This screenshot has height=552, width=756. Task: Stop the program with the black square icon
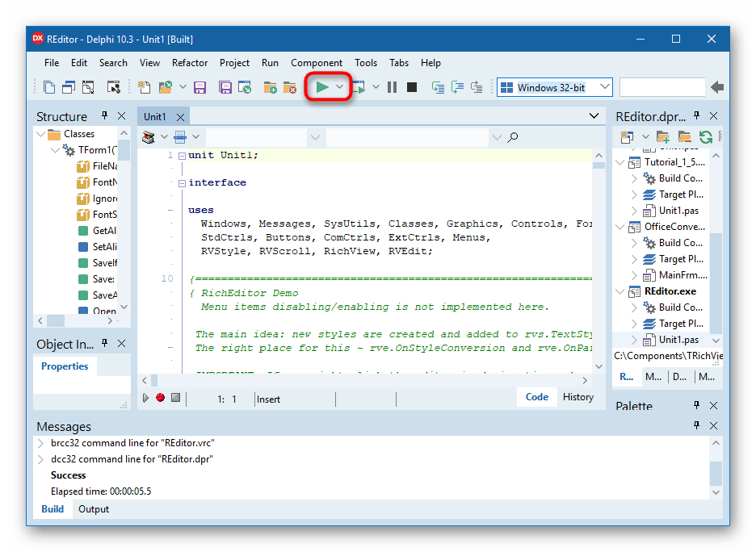coord(412,87)
